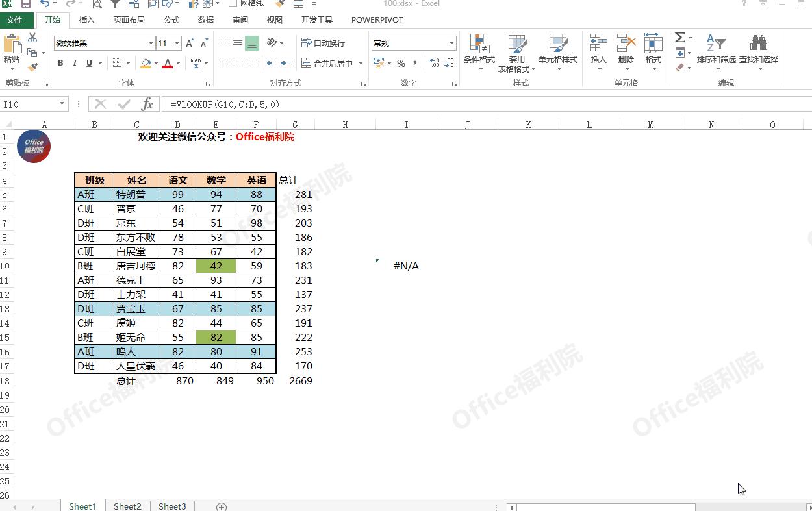Click Increase Font Size icon
Image resolution: width=812 pixels, height=511 pixels.
click(x=190, y=44)
